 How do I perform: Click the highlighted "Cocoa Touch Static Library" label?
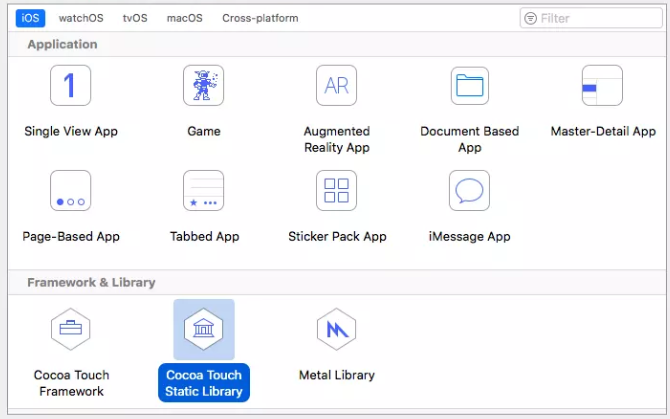coord(204,383)
